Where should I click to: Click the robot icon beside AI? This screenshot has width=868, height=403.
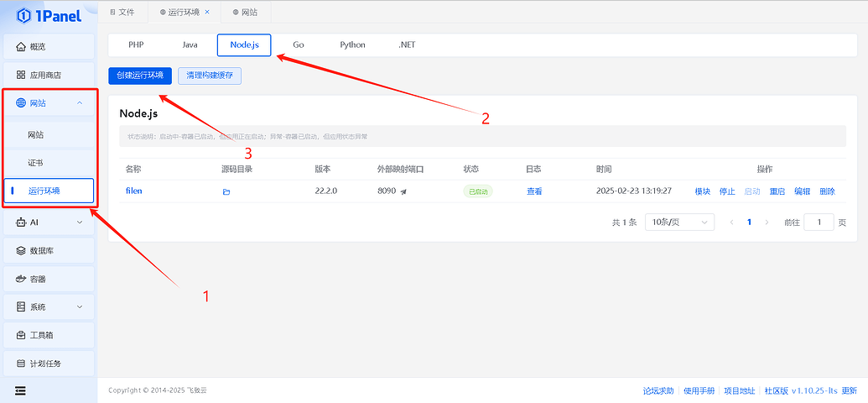click(x=21, y=222)
